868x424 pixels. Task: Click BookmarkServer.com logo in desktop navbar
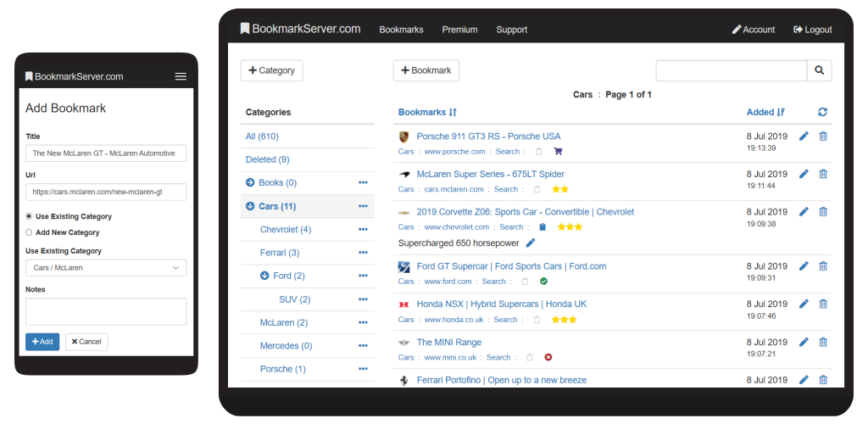[301, 29]
